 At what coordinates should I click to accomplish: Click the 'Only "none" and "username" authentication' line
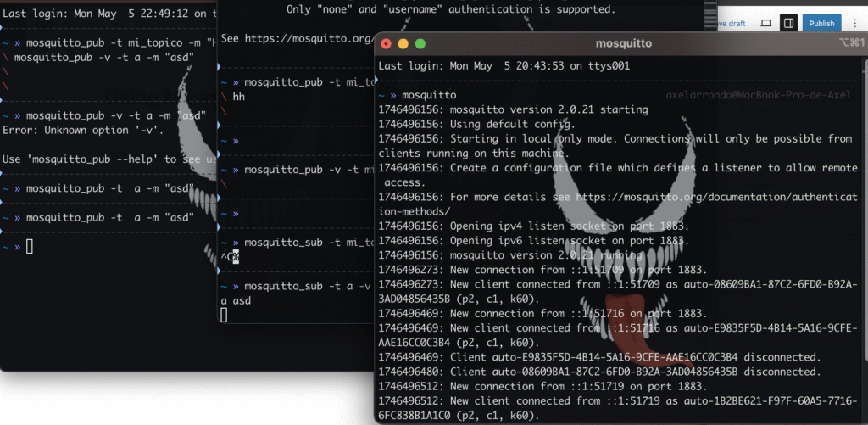tap(451, 9)
